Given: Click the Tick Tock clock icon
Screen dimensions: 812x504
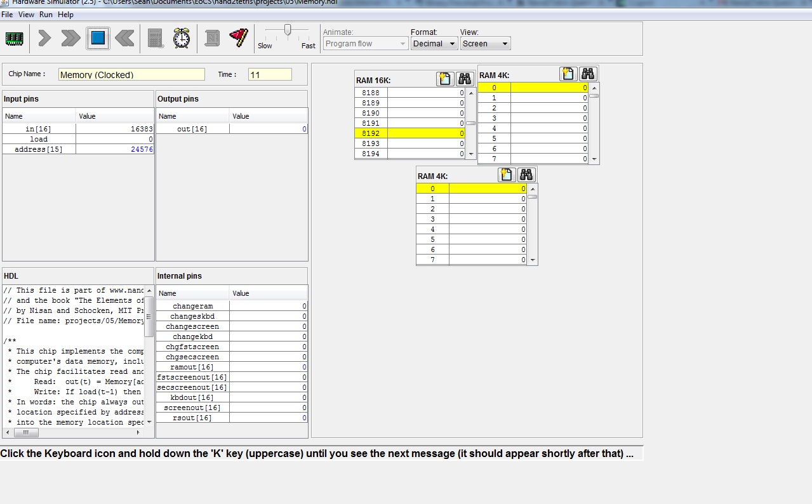Looking at the screenshot, I should (x=182, y=39).
